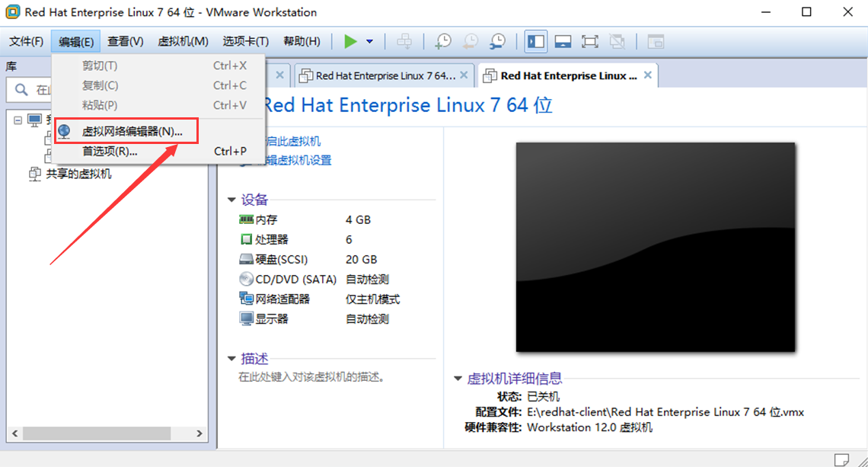Click the globe icon of virtual network editor
Viewport: 868px width, 467px height.
pos(64,131)
